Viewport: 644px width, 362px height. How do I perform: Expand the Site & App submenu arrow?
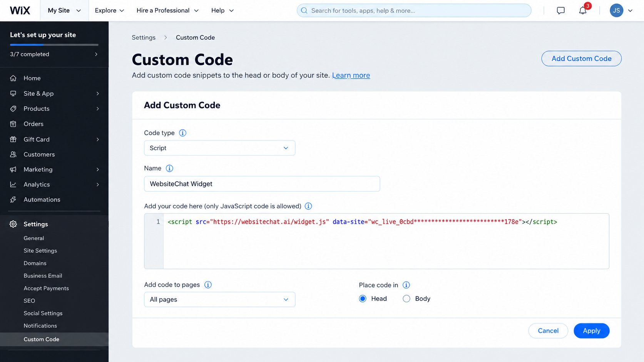pos(98,94)
